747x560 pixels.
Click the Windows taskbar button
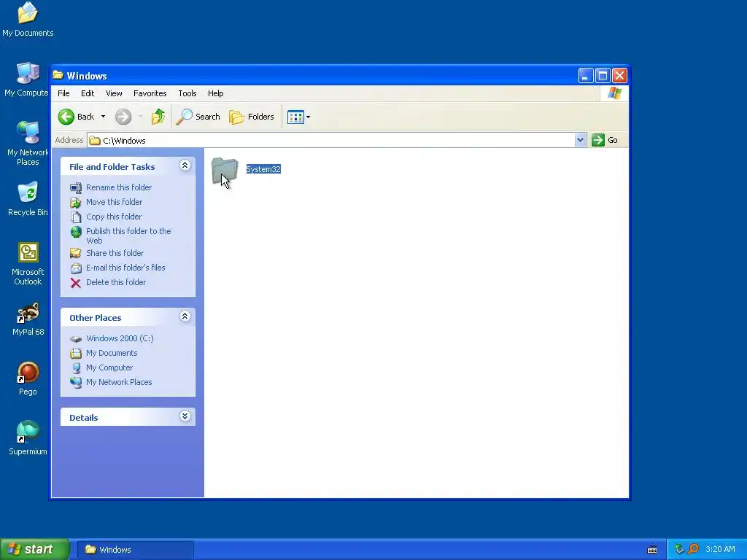point(135,550)
